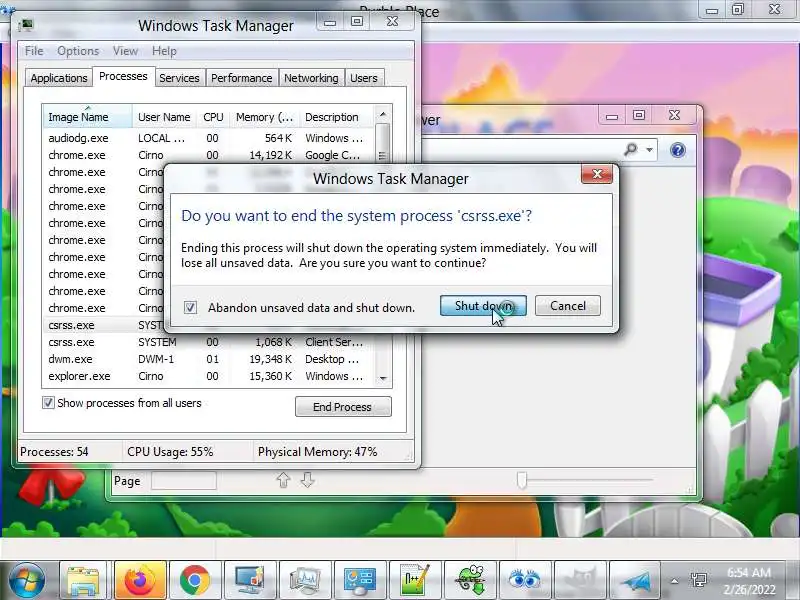Open the Options menu
This screenshot has width=800, height=600.
[x=78, y=51]
